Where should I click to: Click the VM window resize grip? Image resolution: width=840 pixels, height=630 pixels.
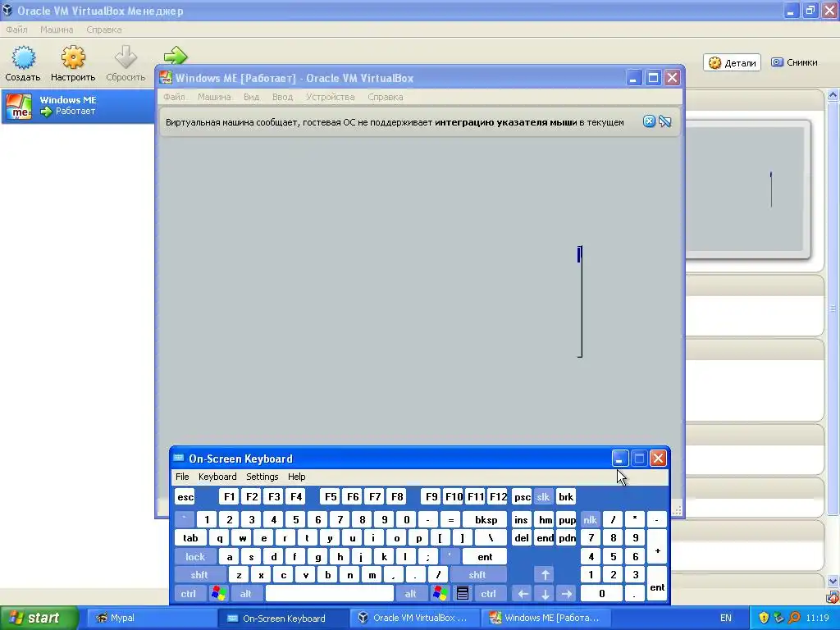pos(677,510)
